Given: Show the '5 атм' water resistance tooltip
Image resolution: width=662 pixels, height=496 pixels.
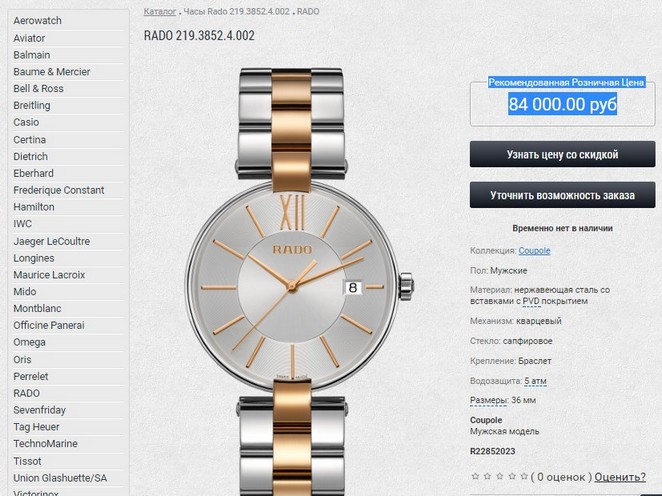Looking at the screenshot, I should (535, 381).
